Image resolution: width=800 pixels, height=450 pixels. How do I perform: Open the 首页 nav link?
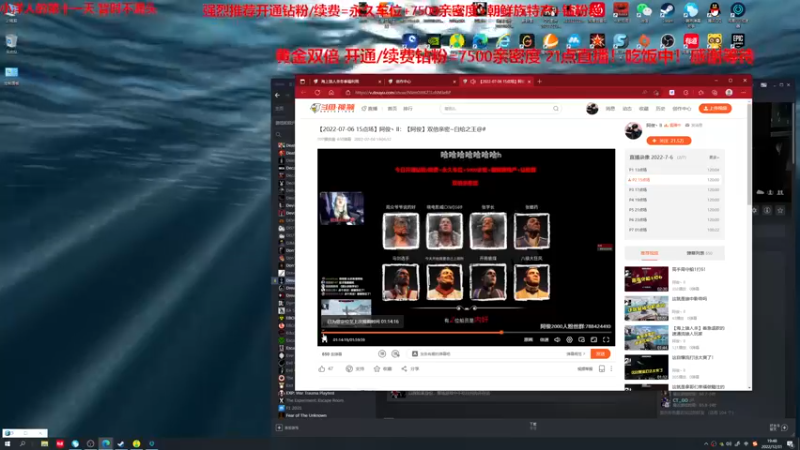pyautogui.click(x=392, y=109)
